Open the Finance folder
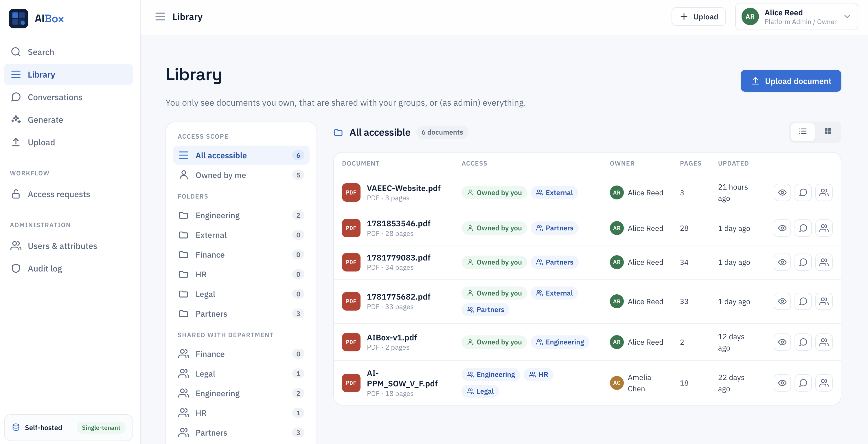868x444 pixels. point(241,254)
